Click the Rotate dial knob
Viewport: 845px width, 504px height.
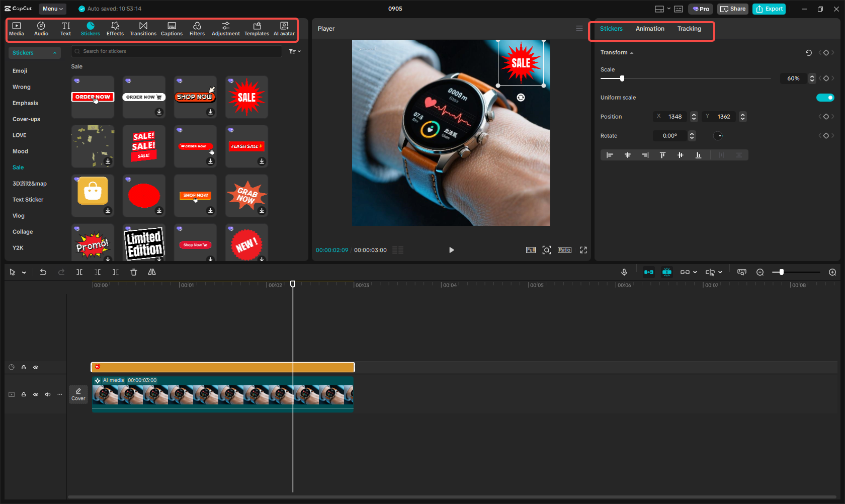coord(718,136)
